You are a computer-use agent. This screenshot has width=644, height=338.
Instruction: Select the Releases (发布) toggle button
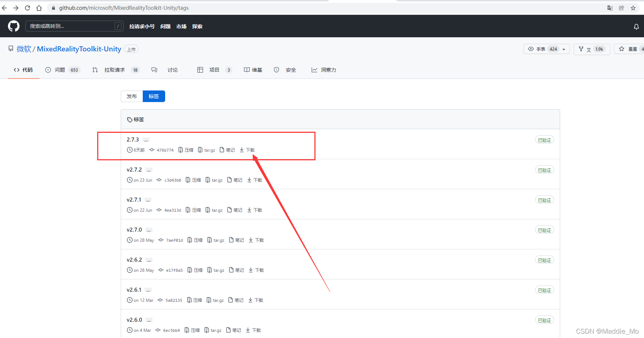tap(132, 96)
